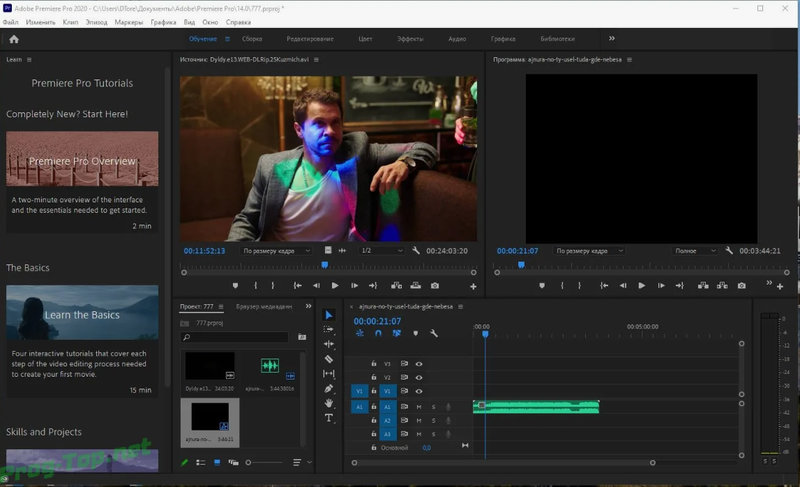
Task: Select the Razor tool in tools panel
Action: click(x=329, y=359)
